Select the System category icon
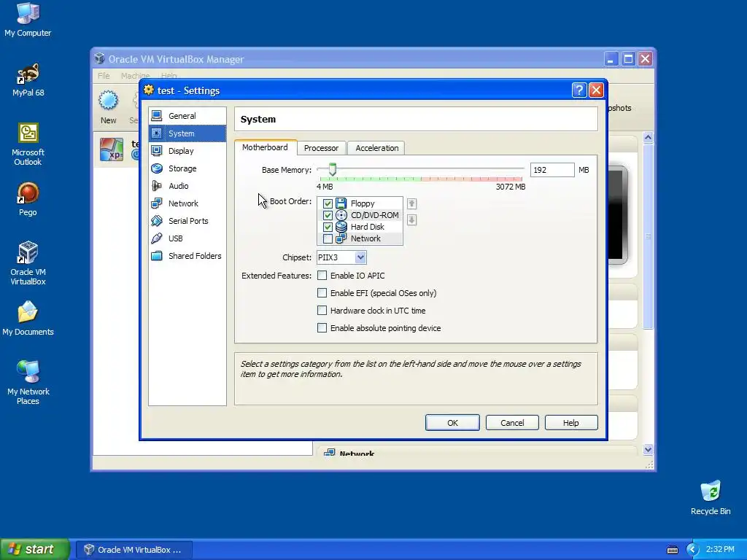Screen dimensions: 747x560 157,133
